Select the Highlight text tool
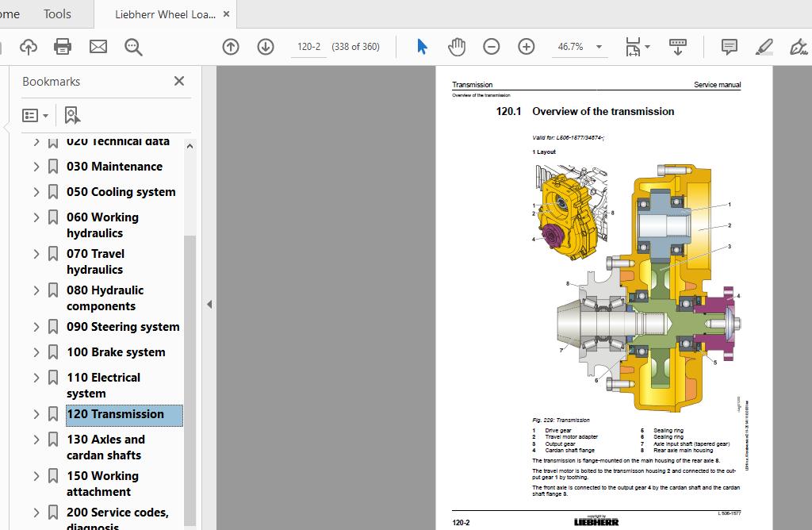The width and height of the screenshot is (812, 530). 764,47
